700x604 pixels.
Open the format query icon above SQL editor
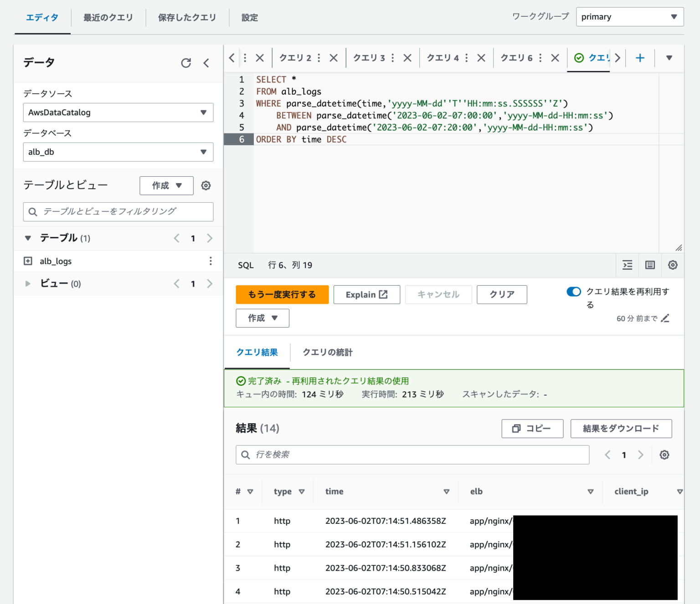tap(627, 265)
